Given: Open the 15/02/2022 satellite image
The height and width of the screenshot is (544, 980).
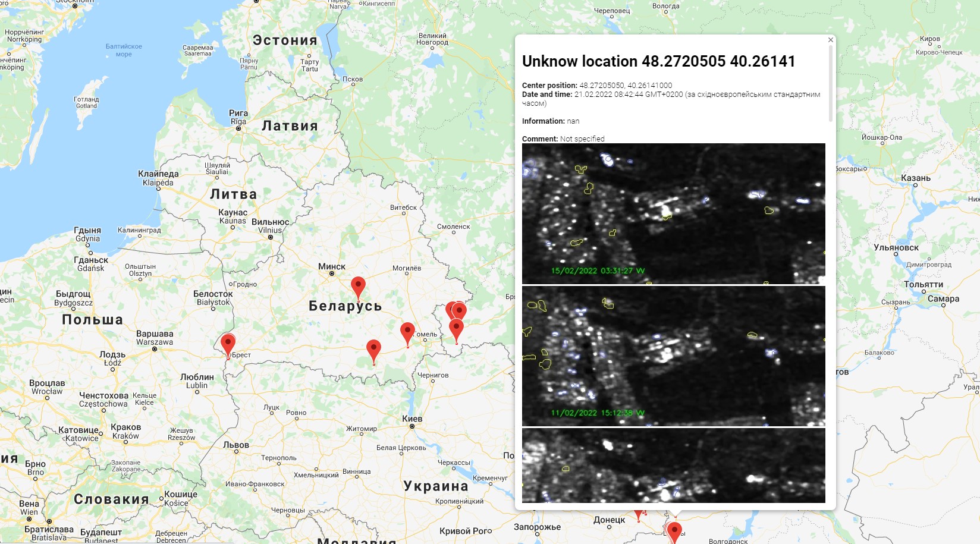Looking at the screenshot, I should [674, 212].
